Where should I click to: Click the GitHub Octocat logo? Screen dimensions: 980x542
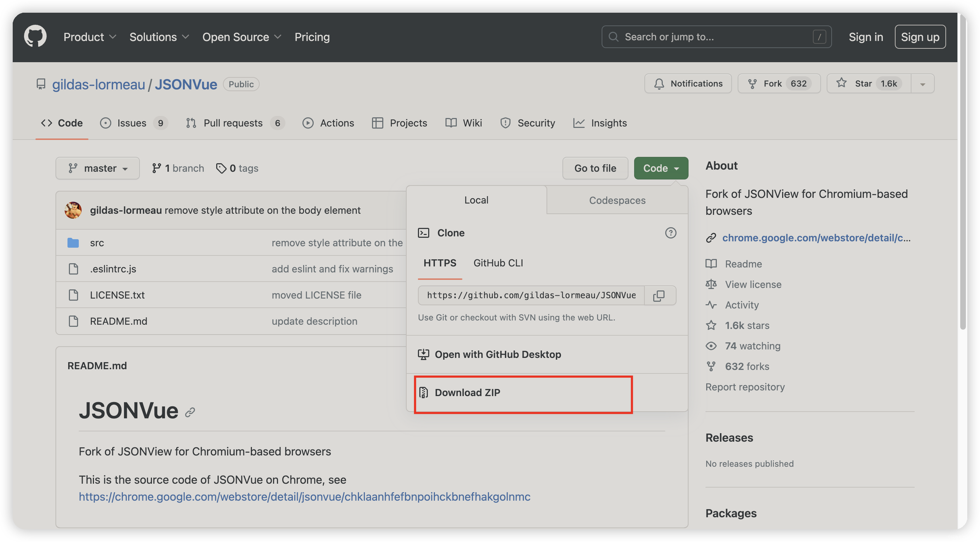coord(35,36)
